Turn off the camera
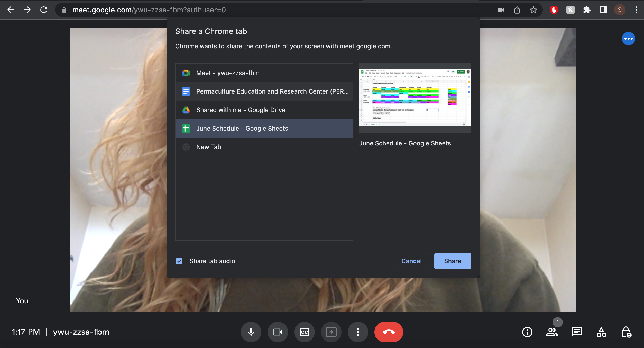644x348 pixels. [278, 332]
